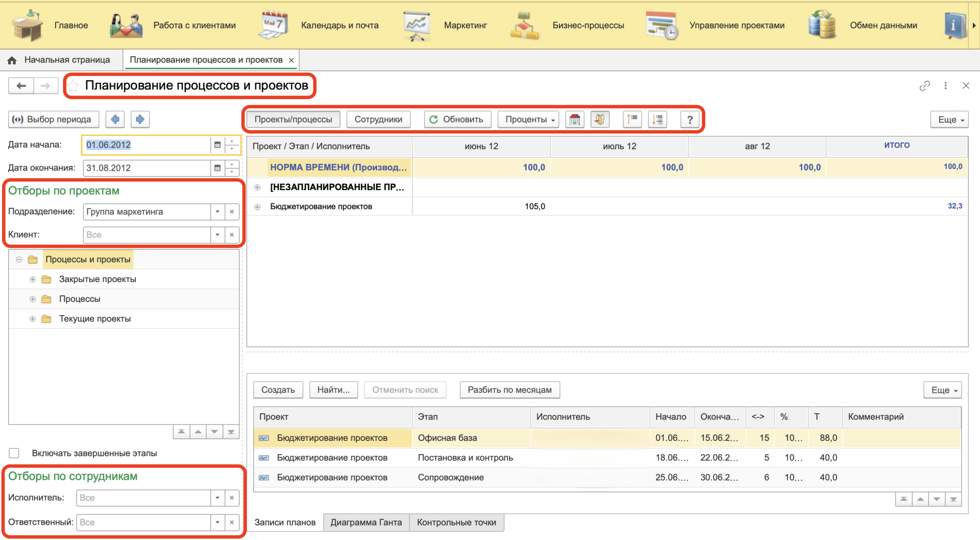The height and width of the screenshot is (540, 980).
Task: Click the help question mark button
Action: (690, 120)
